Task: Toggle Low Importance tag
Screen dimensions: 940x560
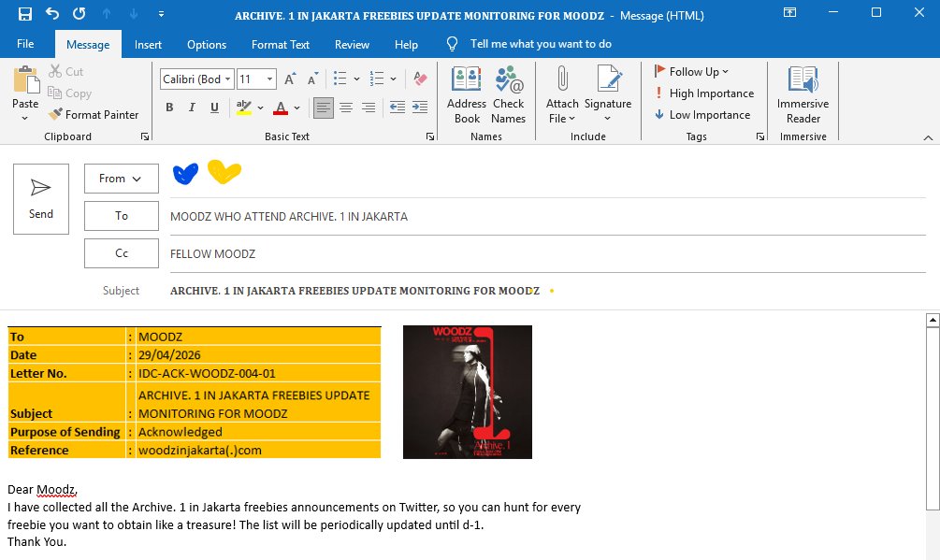Action: tap(702, 114)
